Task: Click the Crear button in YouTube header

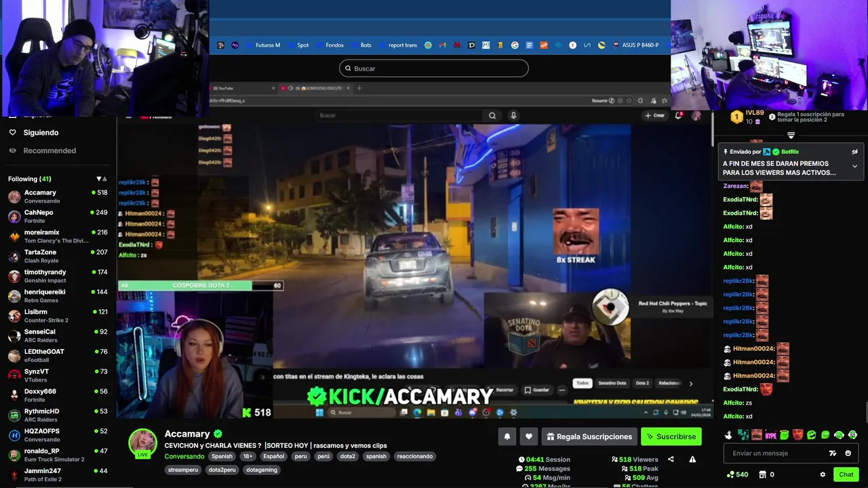Action: (x=655, y=115)
